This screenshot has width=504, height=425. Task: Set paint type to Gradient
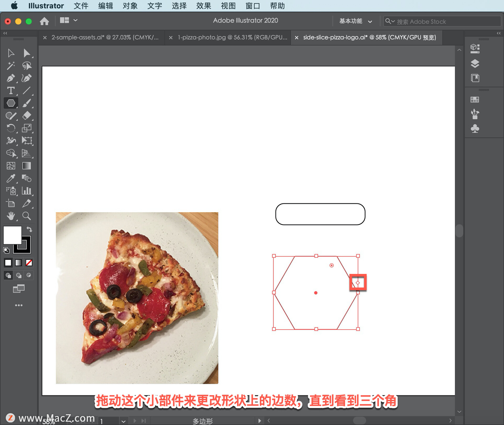pyautogui.click(x=19, y=263)
